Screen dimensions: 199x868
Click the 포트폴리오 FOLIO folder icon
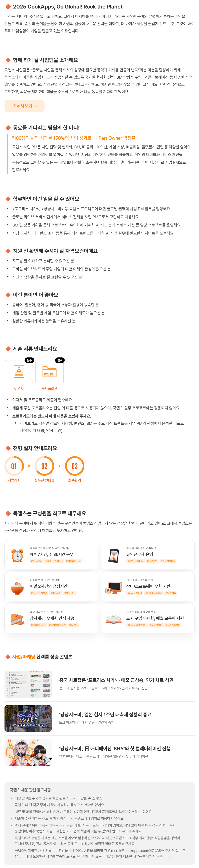coord(49,371)
